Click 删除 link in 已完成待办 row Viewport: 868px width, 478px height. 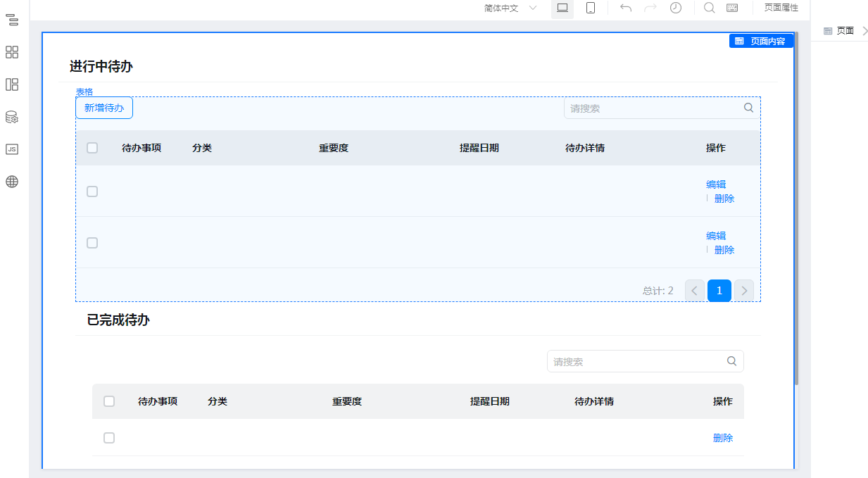click(723, 438)
